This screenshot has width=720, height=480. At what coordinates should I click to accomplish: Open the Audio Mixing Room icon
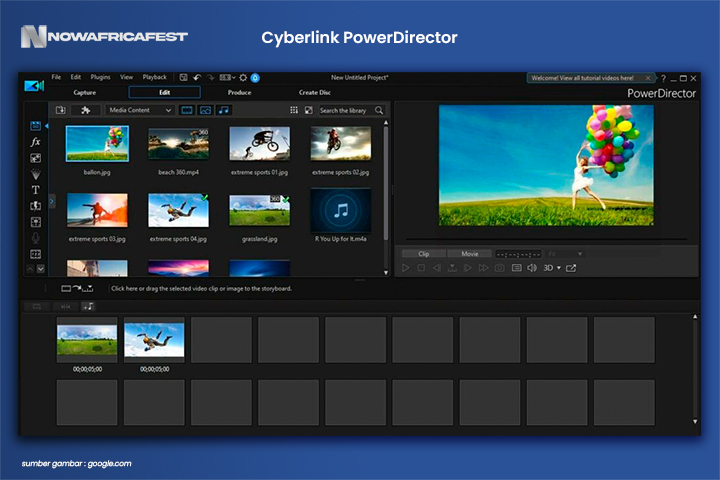tap(35, 222)
